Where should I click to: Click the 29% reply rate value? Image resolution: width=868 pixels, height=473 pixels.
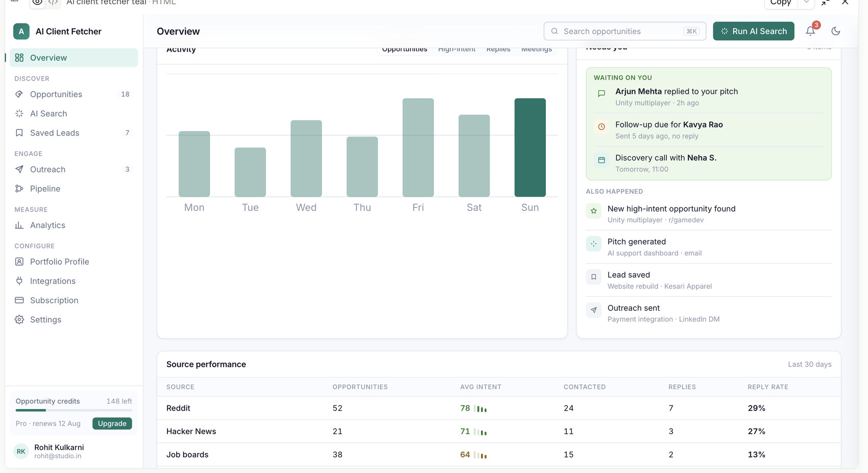click(757, 408)
